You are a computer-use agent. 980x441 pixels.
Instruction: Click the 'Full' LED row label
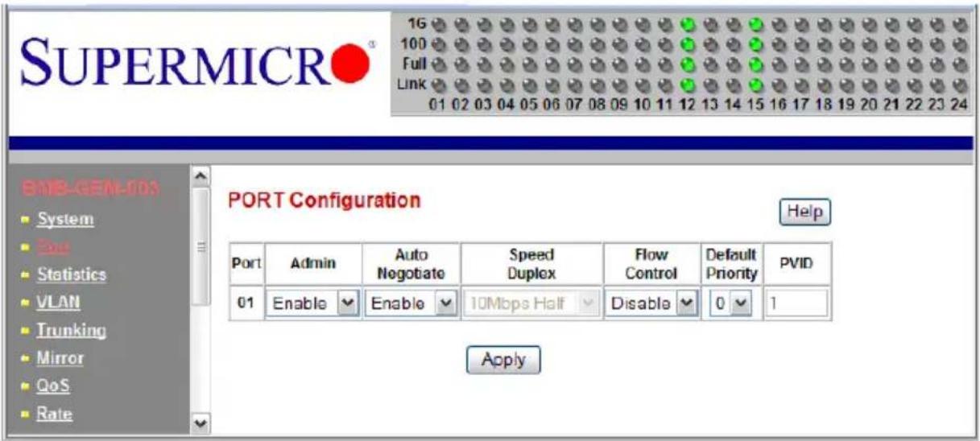415,64
